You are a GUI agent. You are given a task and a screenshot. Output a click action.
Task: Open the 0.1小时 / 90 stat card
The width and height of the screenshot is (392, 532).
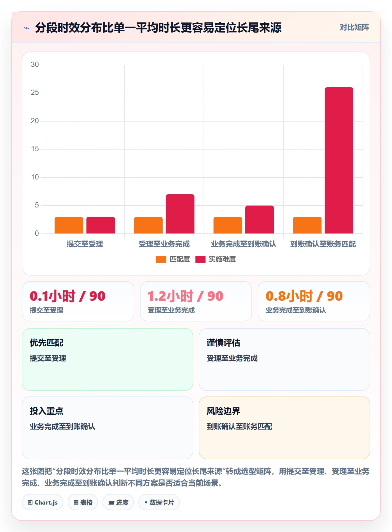point(78,301)
